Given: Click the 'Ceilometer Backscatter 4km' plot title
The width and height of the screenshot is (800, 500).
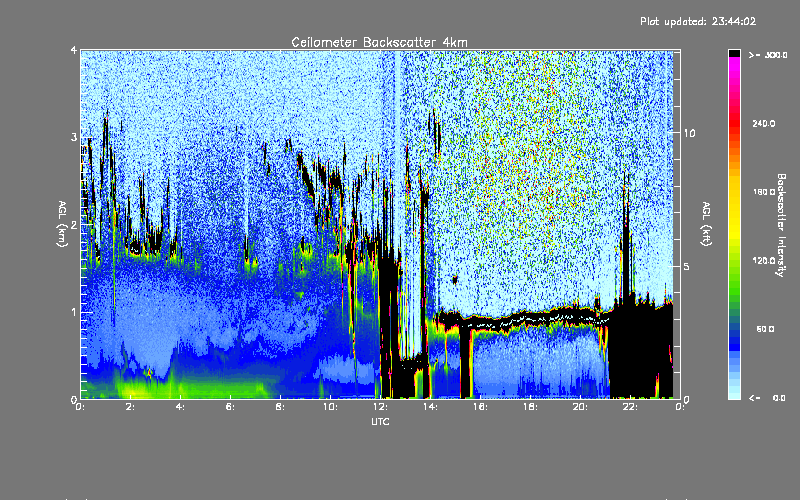Looking at the screenshot, I should pos(379,42).
